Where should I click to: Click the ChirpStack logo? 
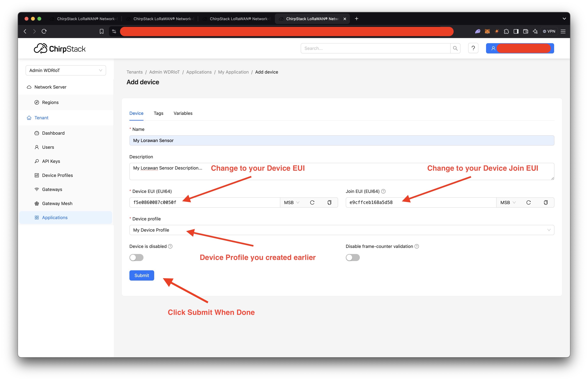(60, 48)
